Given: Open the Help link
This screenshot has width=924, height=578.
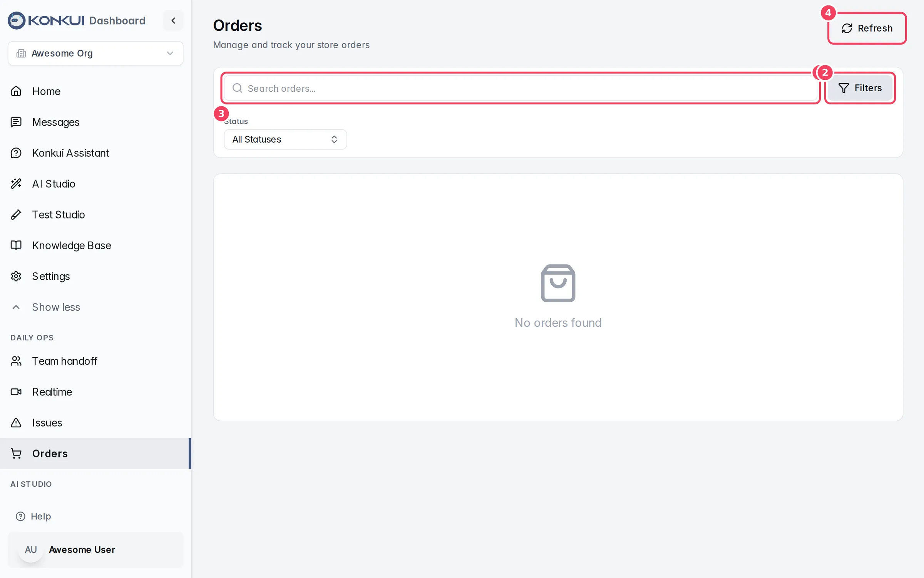Looking at the screenshot, I should pos(33,516).
